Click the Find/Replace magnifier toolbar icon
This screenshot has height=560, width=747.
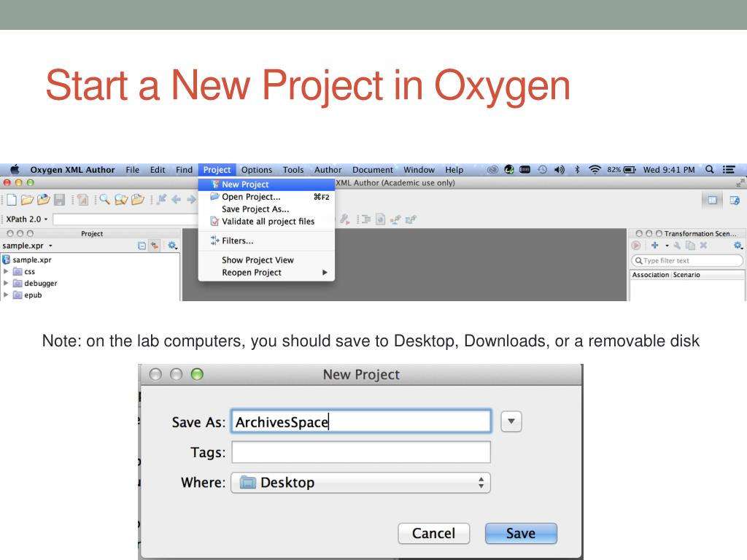coord(104,200)
